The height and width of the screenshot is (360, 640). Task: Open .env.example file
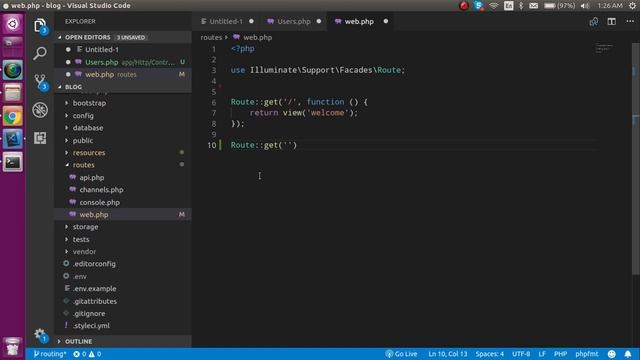pyautogui.click(x=123, y=289)
